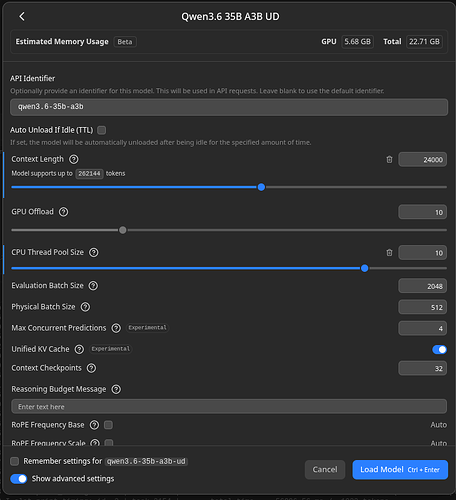Go back using the left chevron arrow
Image resolution: width=456 pixels, height=500 pixels.
[x=22, y=16]
